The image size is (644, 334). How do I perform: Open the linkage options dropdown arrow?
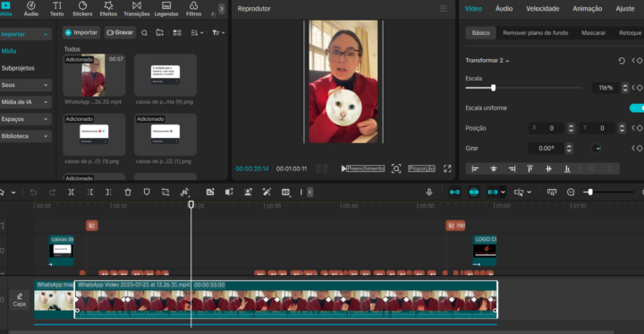point(503,193)
